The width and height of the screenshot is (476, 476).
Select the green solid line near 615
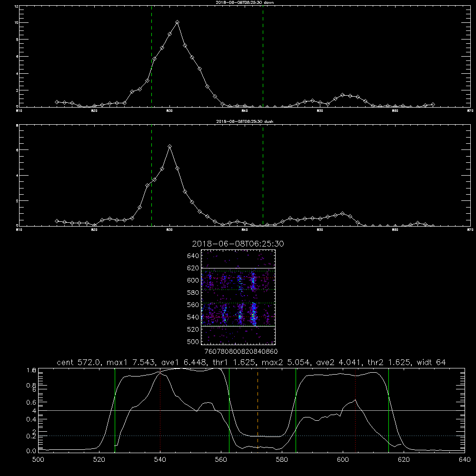coord(388,410)
